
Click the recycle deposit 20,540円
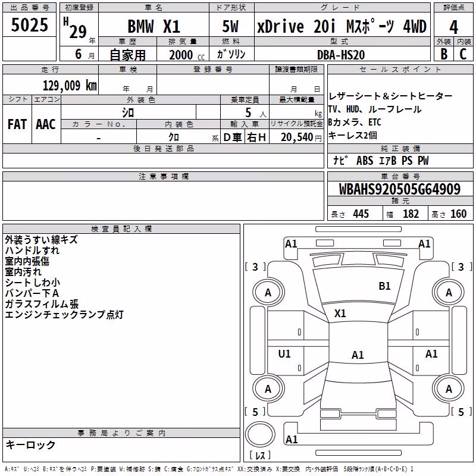(301, 137)
